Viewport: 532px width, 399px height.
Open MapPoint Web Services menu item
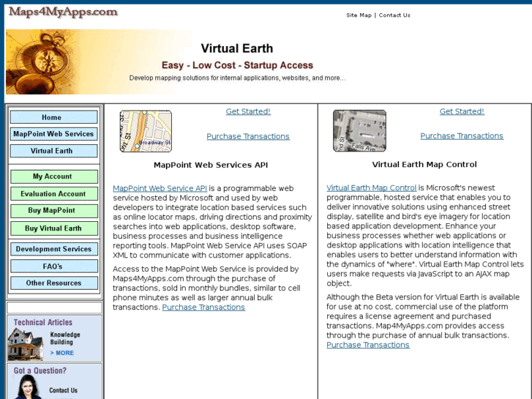(x=53, y=134)
